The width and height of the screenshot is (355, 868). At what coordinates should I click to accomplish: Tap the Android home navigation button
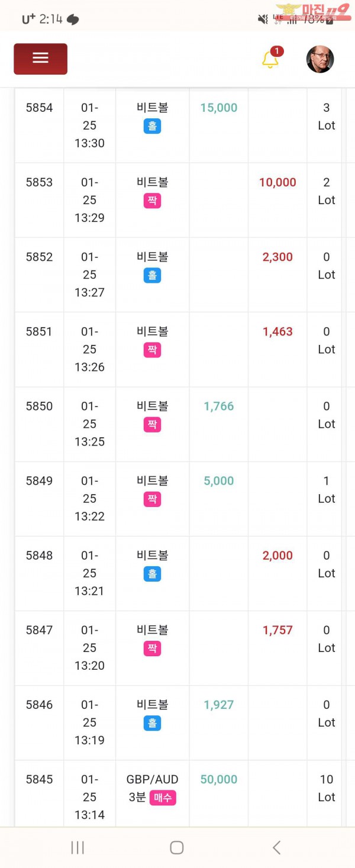176,847
